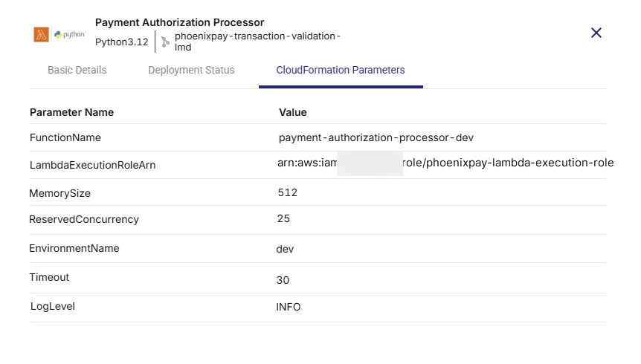Click the Python logo icon
641x364 pixels.
pyautogui.click(x=70, y=34)
